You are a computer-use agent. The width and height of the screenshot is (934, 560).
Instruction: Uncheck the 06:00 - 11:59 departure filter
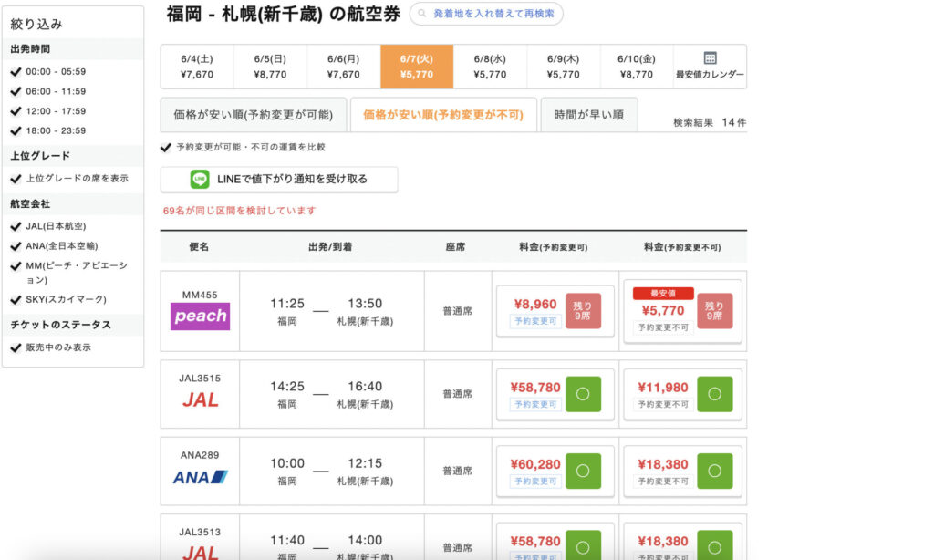click(16, 91)
